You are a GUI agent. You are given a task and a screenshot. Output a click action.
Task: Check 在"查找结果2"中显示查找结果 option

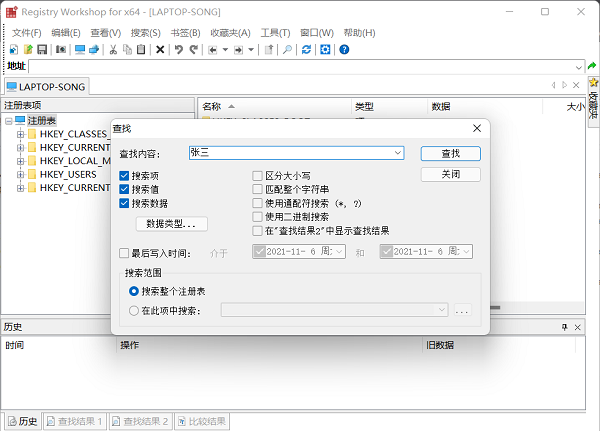pyautogui.click(x=258, y=231)
